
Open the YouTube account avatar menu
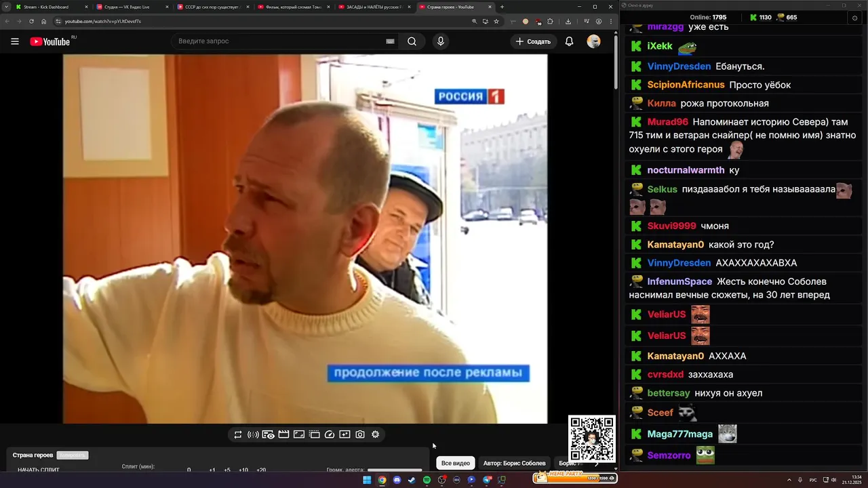593,41
